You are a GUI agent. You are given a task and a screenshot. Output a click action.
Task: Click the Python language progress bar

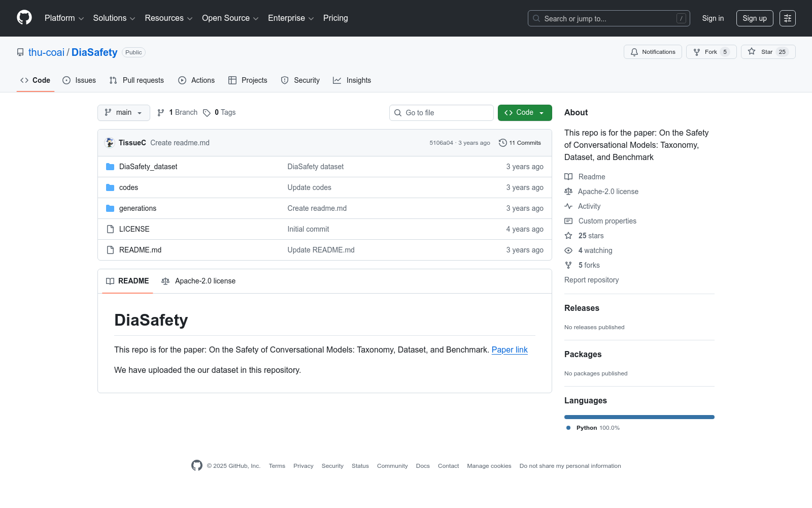coord(639,417)
